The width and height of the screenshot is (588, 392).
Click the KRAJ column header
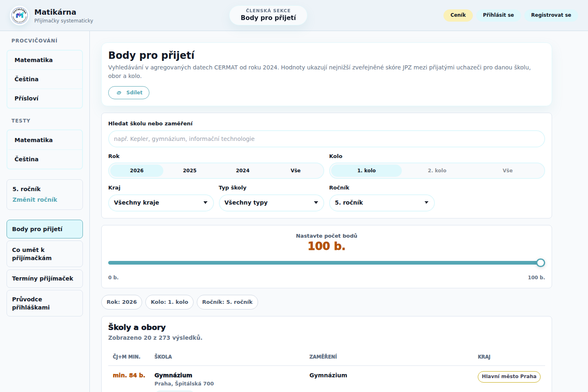tap(484, 357)
